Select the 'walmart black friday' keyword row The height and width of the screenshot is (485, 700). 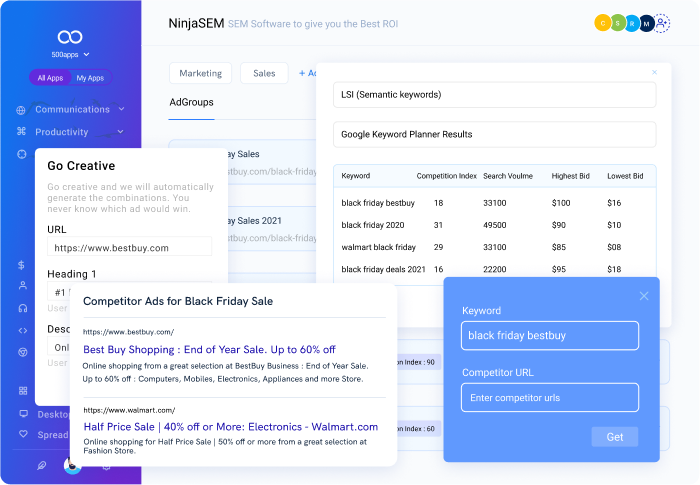click(495, 247)
